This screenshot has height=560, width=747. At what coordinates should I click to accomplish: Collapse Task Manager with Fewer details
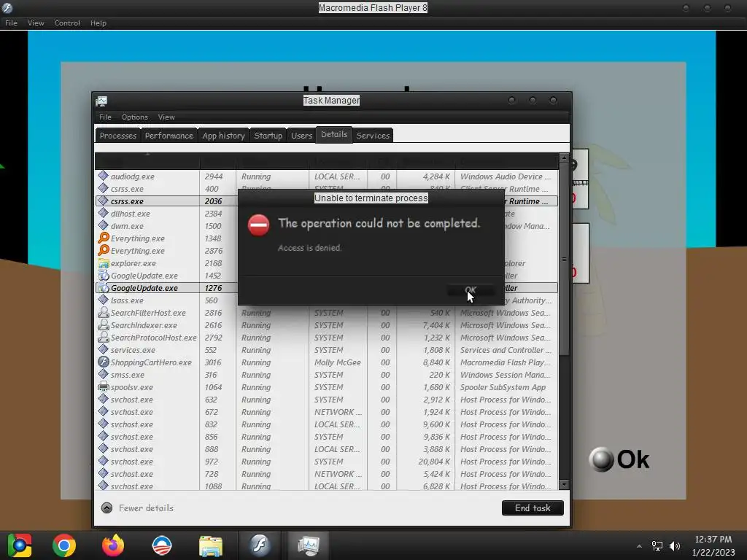click(137, 508)
